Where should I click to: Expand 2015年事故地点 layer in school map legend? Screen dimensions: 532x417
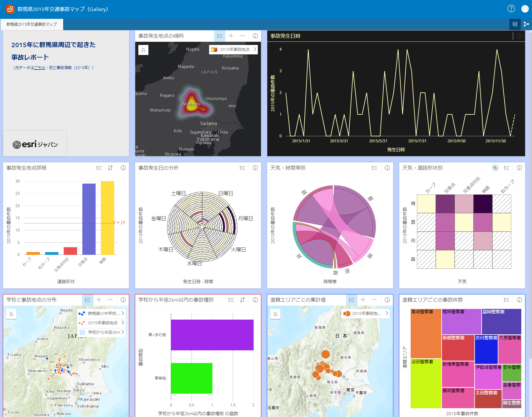(x=123, y=323)
